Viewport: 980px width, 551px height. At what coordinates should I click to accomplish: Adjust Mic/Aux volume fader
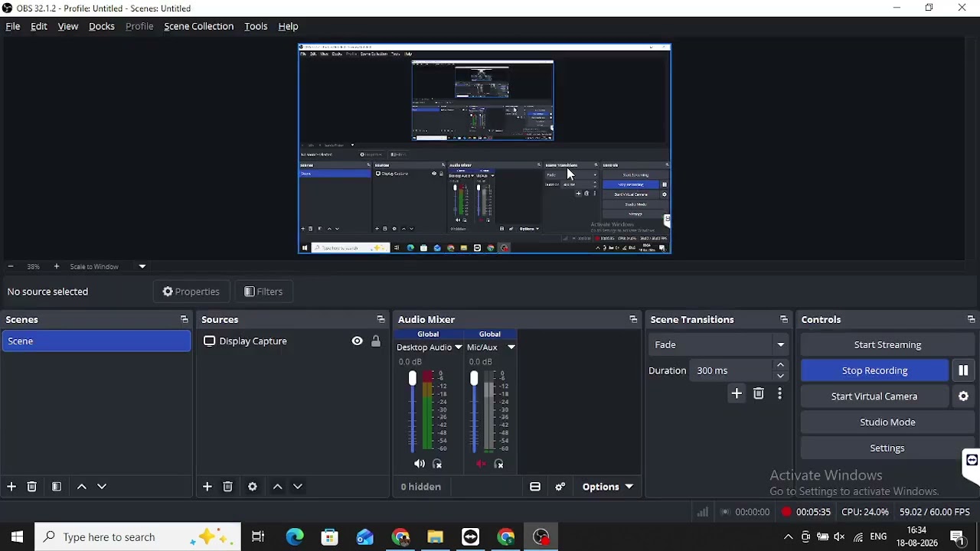[x=474, y=379]
